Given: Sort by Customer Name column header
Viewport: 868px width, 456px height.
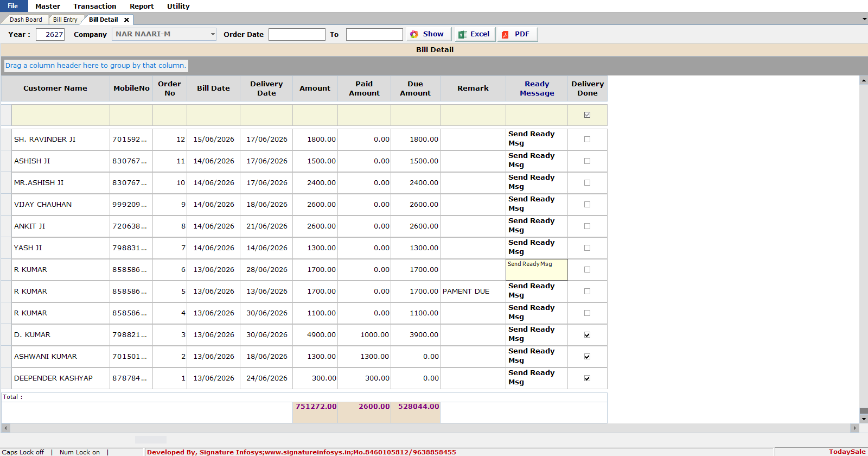Looking at the screenshot, I should click(x=55, y=88).
